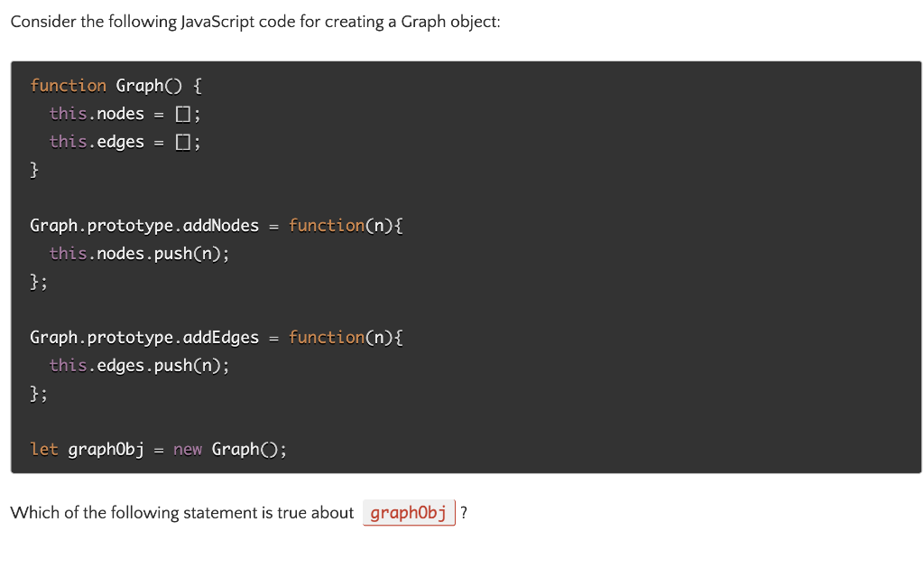Click the '};' closing the addNodes function
This screenshot has height=578, width=924.
click(39, 282)
